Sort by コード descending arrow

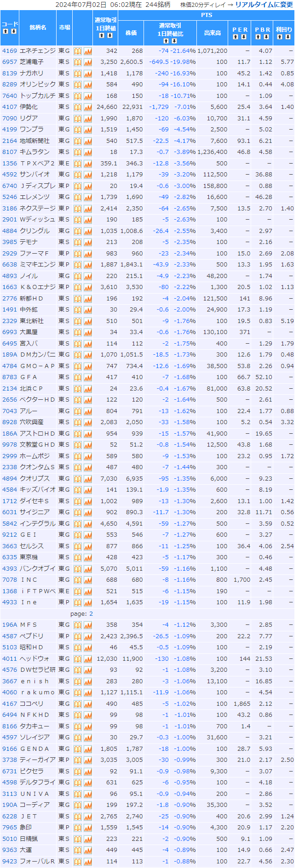[x=14, y=31]
